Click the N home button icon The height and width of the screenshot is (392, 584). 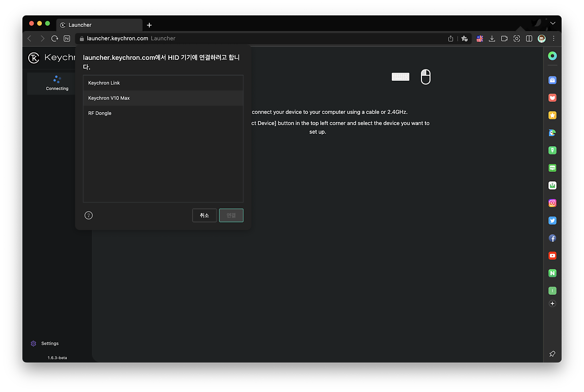(x=67, y=38)
